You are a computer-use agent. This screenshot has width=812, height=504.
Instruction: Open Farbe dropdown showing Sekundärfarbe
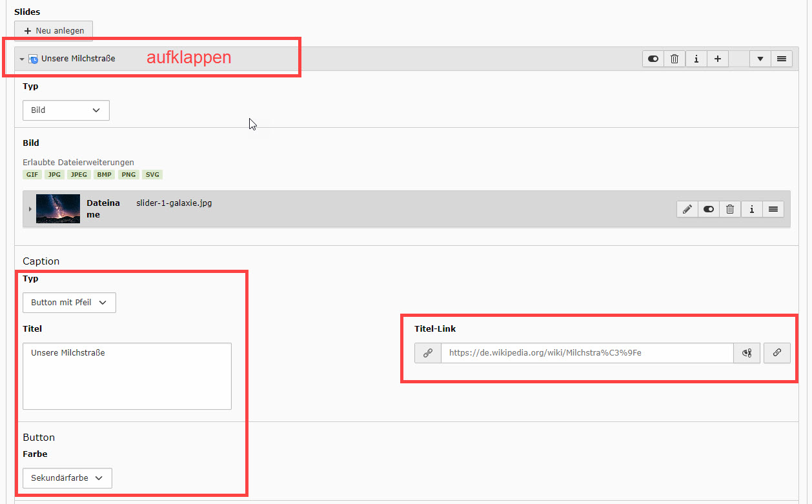(67, 478)
